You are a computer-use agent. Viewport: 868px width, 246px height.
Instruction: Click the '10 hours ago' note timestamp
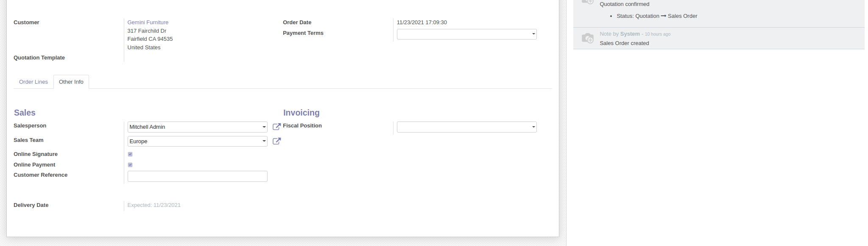pos(657,34)
